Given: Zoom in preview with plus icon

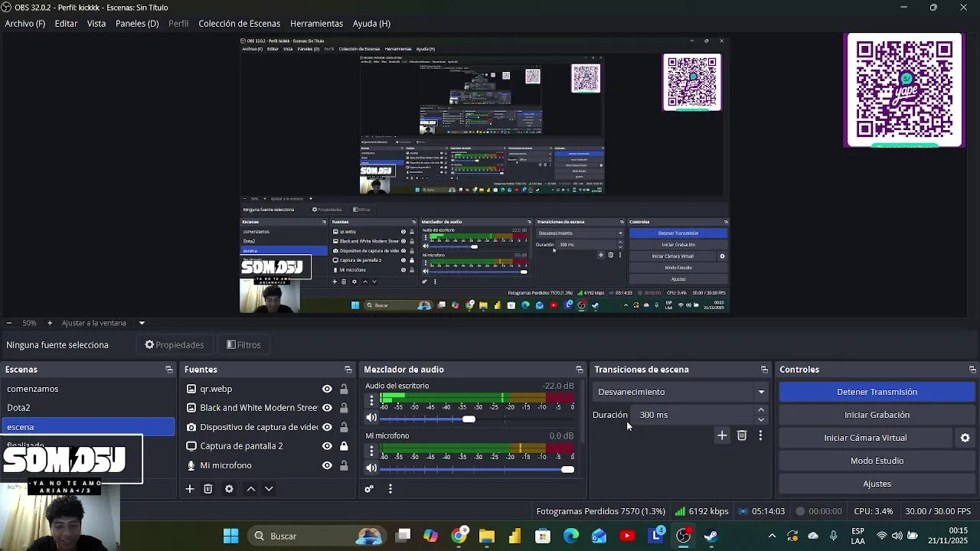Looking at the screenshot, I should pyautogui.click(x=50, y=323).
